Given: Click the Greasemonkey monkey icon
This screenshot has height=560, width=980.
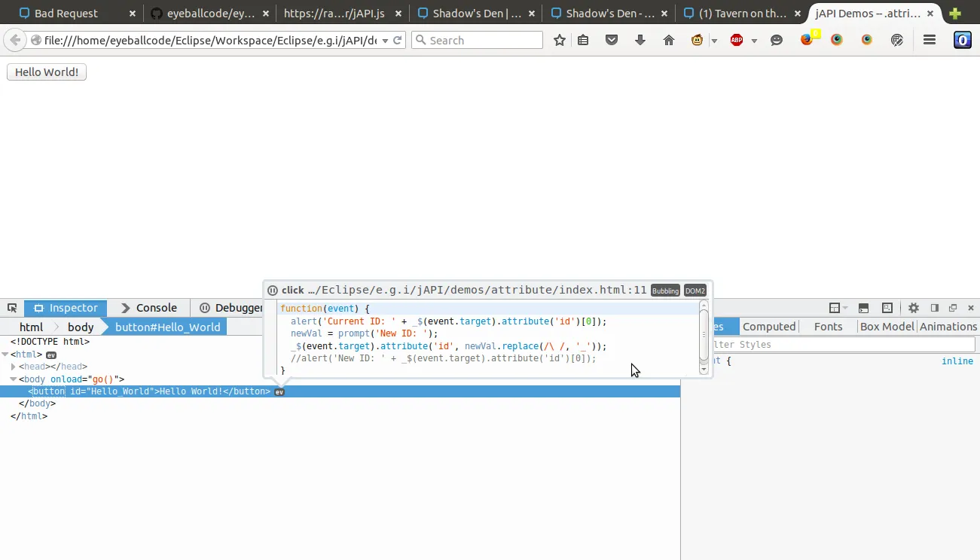Looking at the screenshot, I should coord(697,40).
